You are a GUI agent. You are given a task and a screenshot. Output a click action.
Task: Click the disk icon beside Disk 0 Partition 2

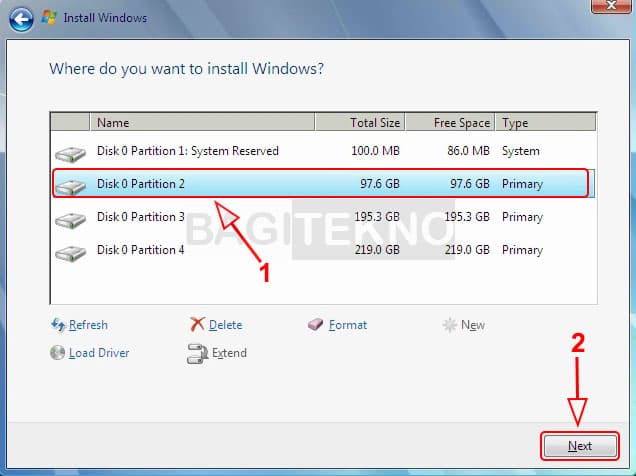click(70, 187)
